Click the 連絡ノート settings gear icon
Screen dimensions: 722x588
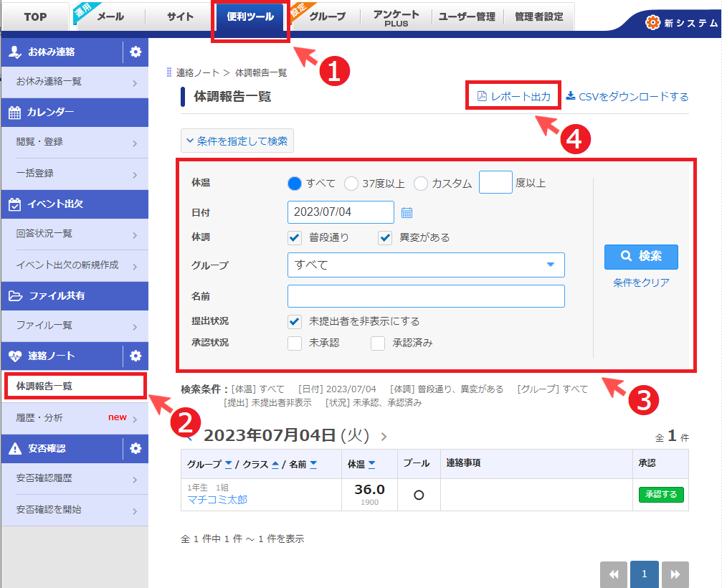click(136, 356)
